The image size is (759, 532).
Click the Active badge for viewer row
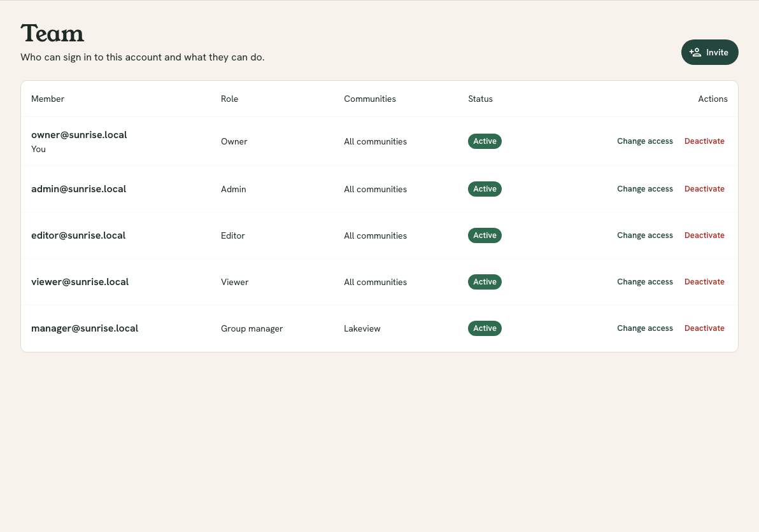(485, 282)
